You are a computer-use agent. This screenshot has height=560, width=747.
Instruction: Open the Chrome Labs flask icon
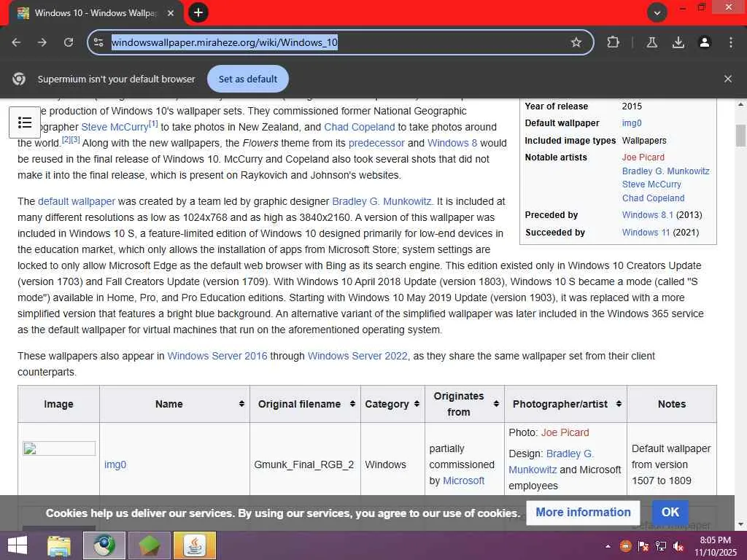(x=652, y=42)
